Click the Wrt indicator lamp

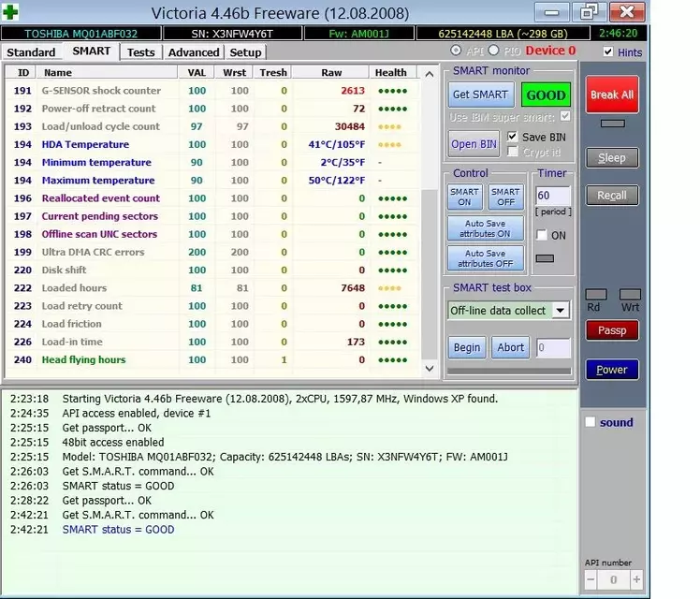click(630, 294)
